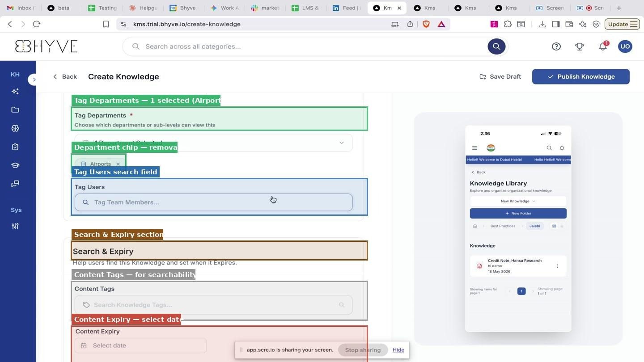Click the New Folder button in the phone preview
Screen dimensions: 644x362
pos(518,213)
